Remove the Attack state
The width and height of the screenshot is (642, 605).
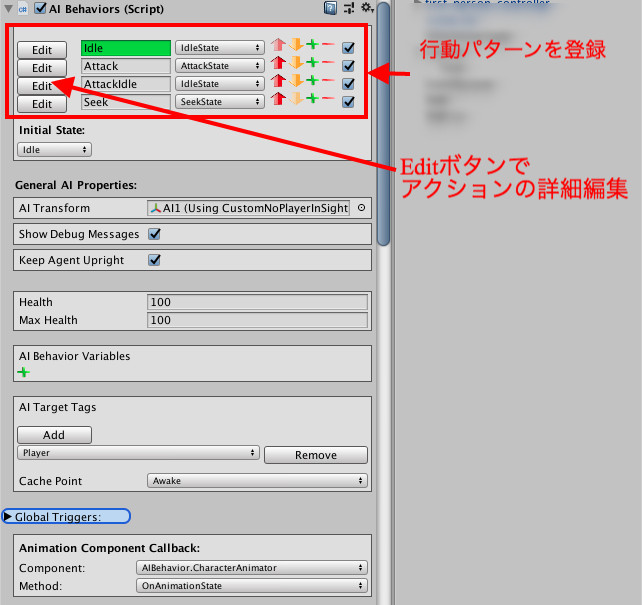(328, 62)
